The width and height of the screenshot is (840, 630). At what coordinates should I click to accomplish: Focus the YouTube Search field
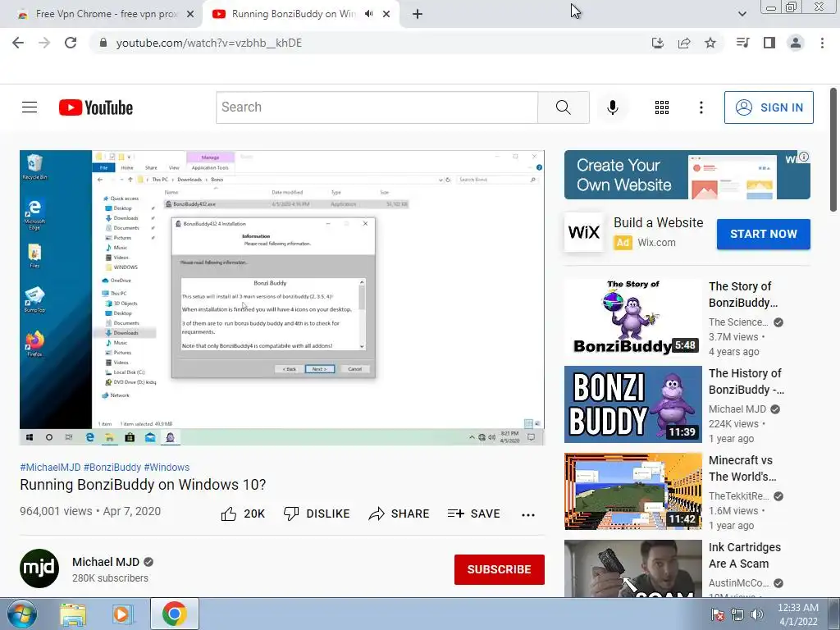tap(377, 107)
